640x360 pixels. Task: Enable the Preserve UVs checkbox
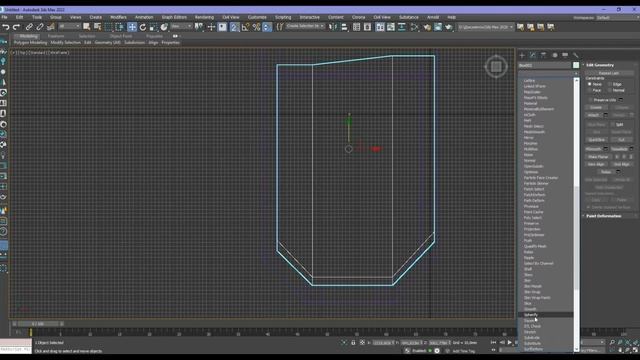coord(590,100)
